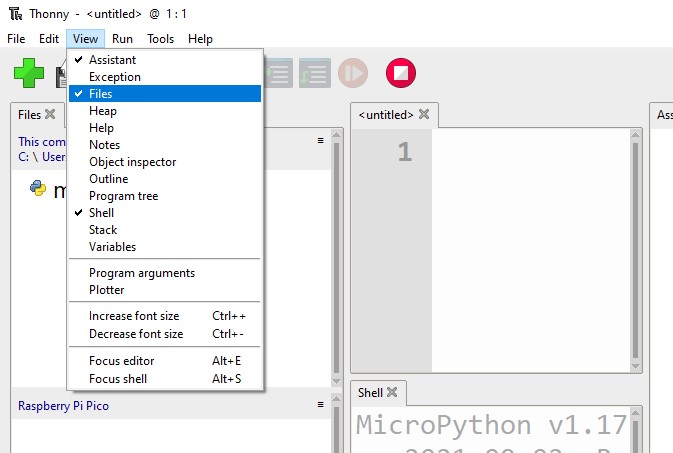
Task: Enable the Notes view
Action: click(x=165, y=145)
